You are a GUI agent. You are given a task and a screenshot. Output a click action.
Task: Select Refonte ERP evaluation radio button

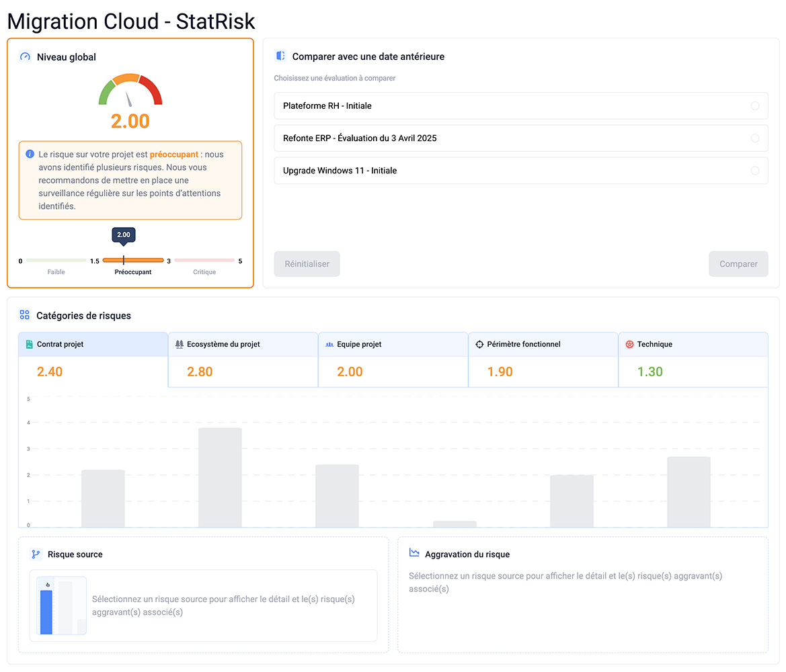click(x=754, y=138)
